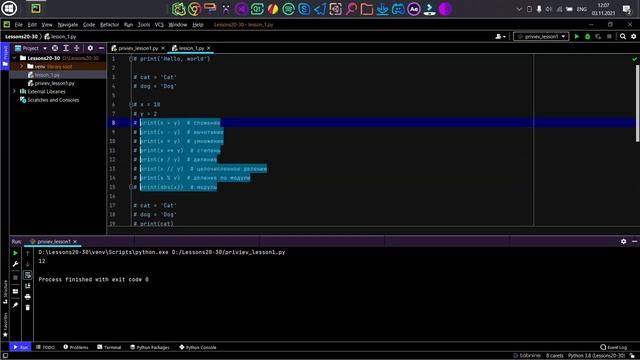Open the Window menu
This screenshot has width=640, height=360.
point(178,25)
